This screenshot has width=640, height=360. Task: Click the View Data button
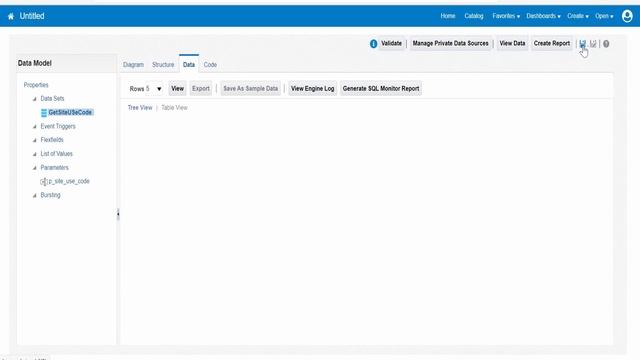tap(512, 43)
